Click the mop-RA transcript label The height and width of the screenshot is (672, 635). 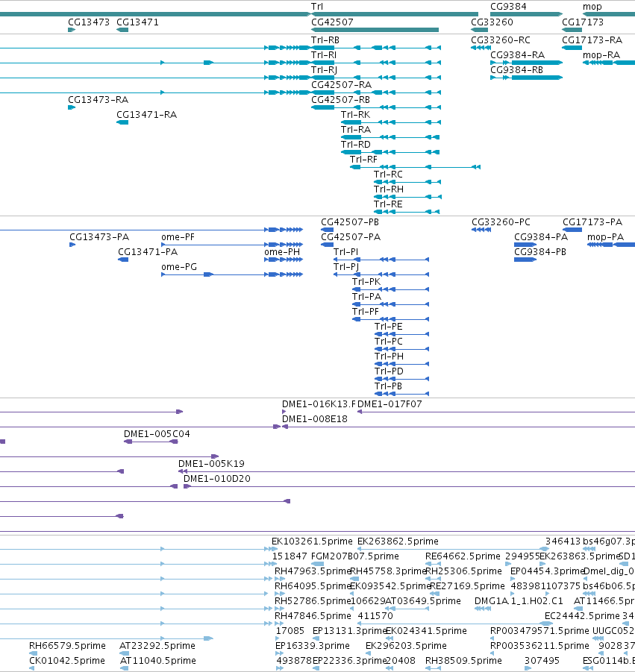coord(601,55)
